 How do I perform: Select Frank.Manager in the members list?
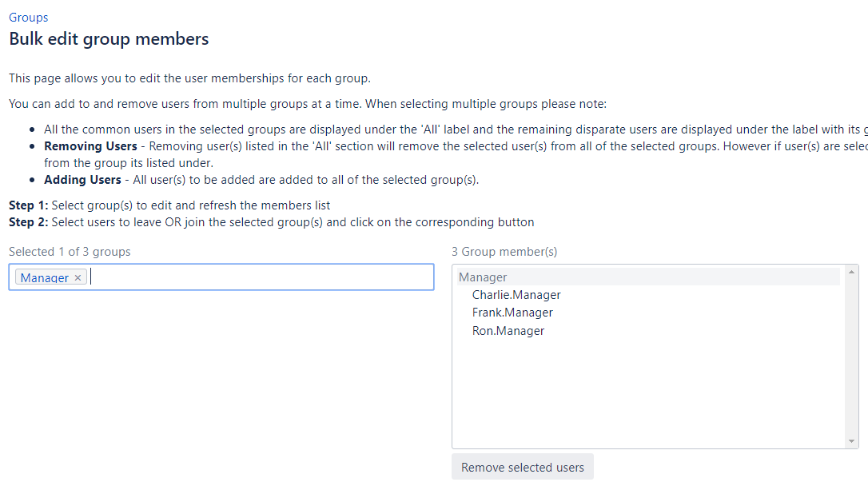(x=512, y=313)
